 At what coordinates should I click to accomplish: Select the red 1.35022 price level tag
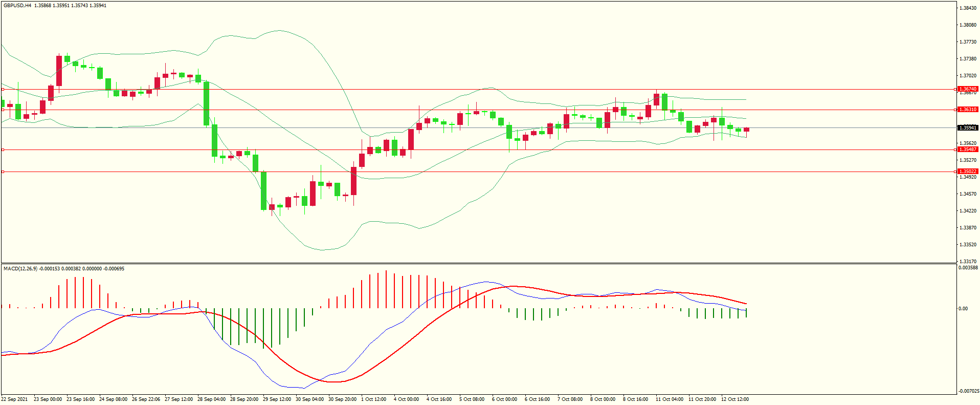(x=967, y=172)
